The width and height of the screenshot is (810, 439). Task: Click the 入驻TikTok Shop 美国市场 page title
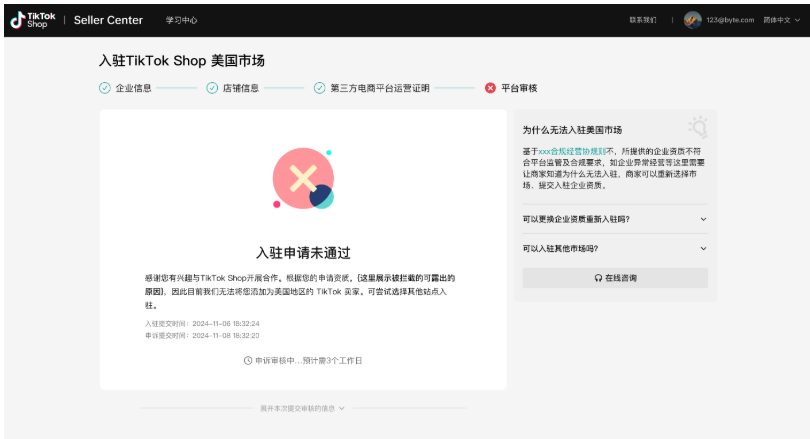182,61
